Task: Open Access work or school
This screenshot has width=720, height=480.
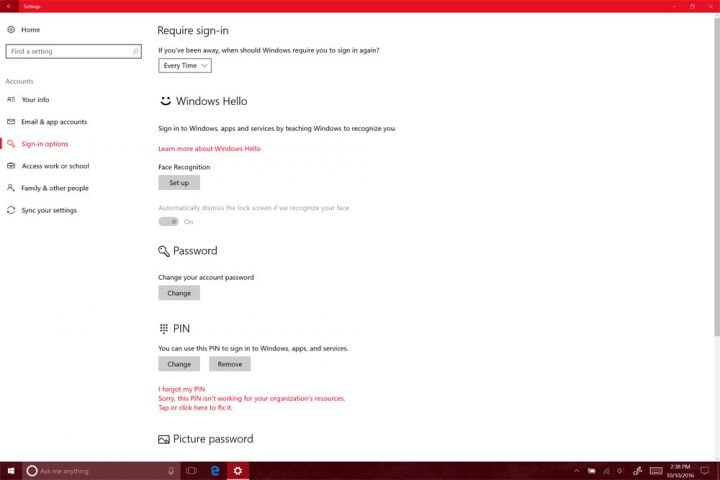Action: click(x=56, y=166)
